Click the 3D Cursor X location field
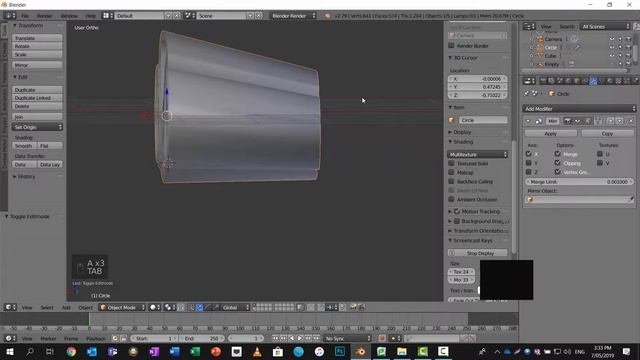 click(x=478, y=79)
